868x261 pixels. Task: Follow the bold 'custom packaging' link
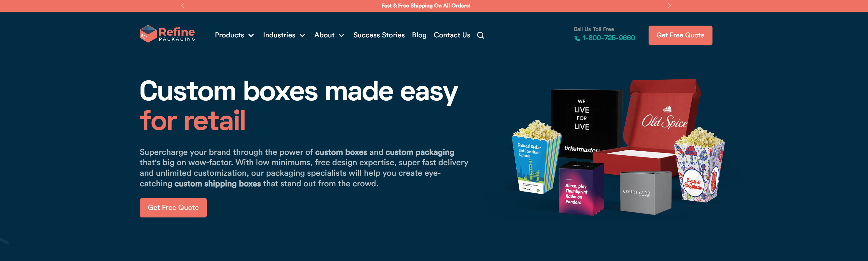420,152
